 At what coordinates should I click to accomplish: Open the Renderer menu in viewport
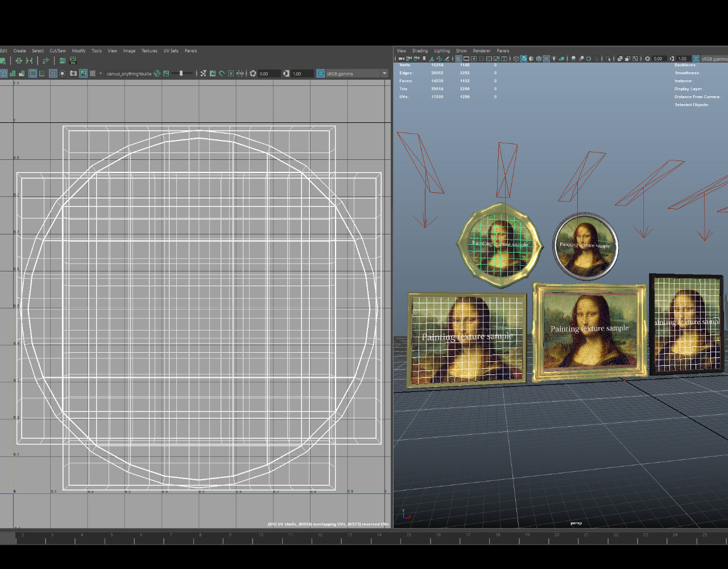click(x=482, y=51)
